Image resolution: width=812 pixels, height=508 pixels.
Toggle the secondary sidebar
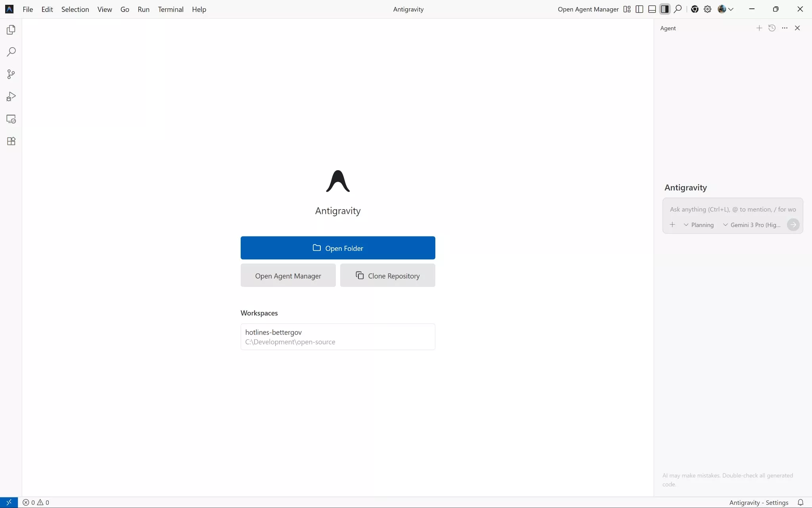pyautogui.click(x=665, y=9)
